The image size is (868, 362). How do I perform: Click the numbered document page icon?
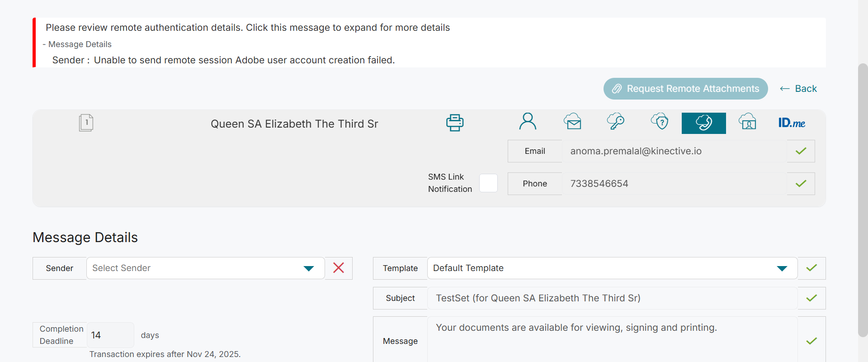(x=86, y=123)
